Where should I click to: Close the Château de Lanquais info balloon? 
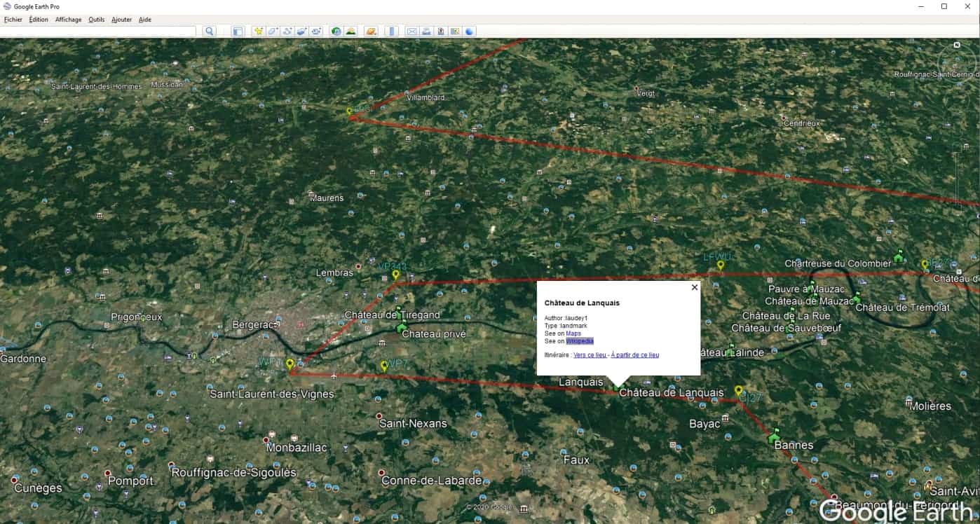point(695,287)
